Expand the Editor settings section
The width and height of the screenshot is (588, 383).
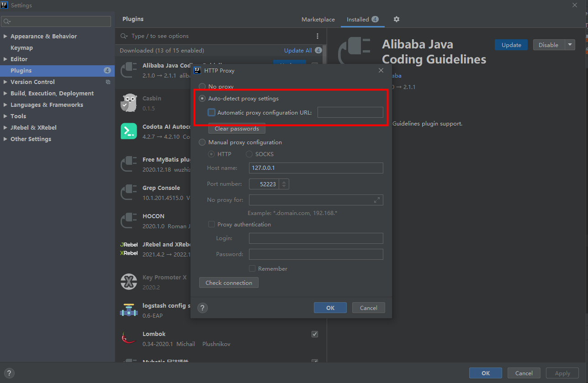(x=5, y=59)
